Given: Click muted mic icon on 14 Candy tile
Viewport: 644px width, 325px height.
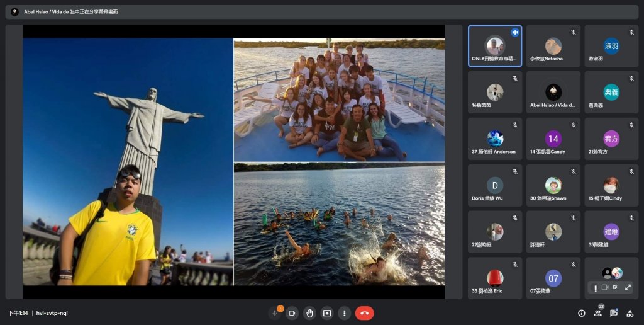Looking at the screenshot, I should [x=574, y=125].
